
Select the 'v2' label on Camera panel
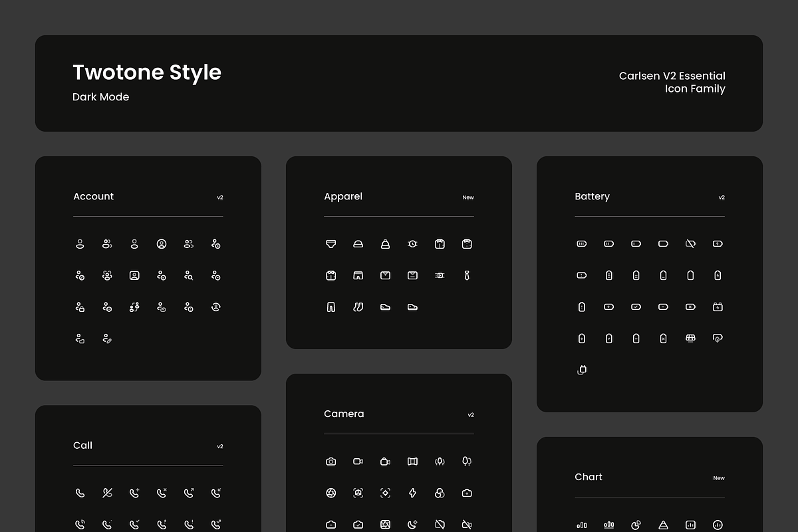pos(471,415)
